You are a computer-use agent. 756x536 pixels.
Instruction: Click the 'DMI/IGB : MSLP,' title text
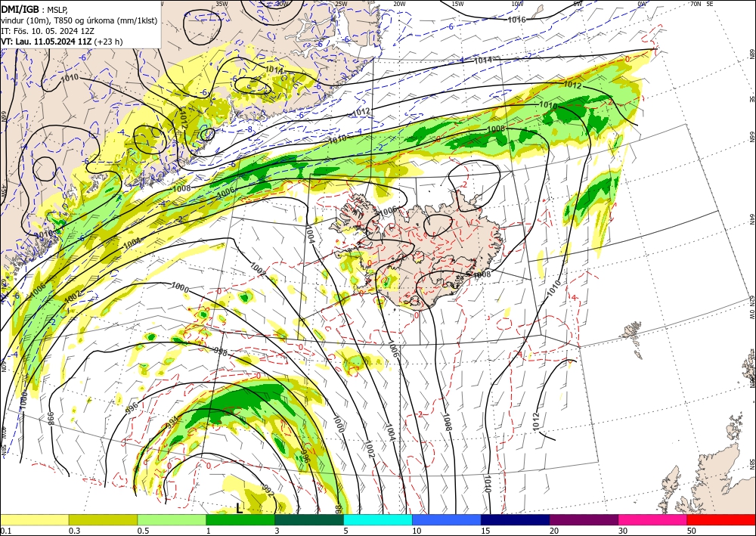(34, 10)
